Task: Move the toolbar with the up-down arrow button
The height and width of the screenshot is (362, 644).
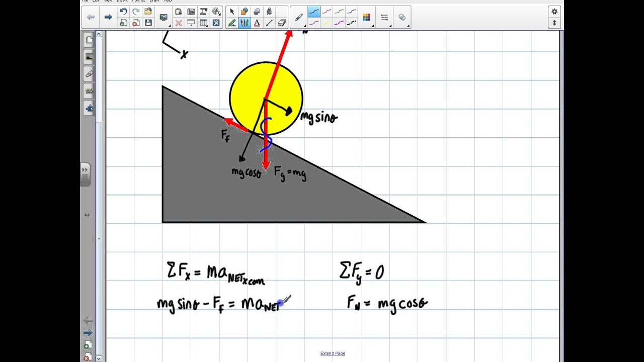Action: 554,23
